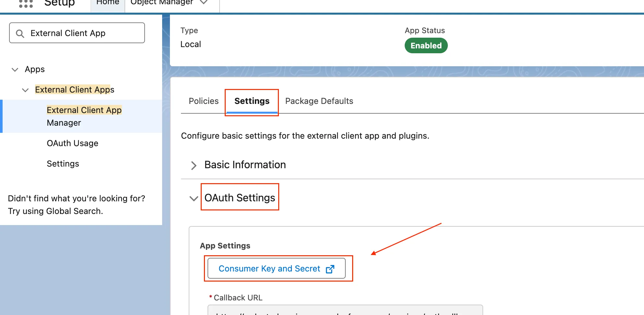This screenshot has width=644, height=315.
Task: Open the Package Defaults tab
Action: tap(319, 101)
